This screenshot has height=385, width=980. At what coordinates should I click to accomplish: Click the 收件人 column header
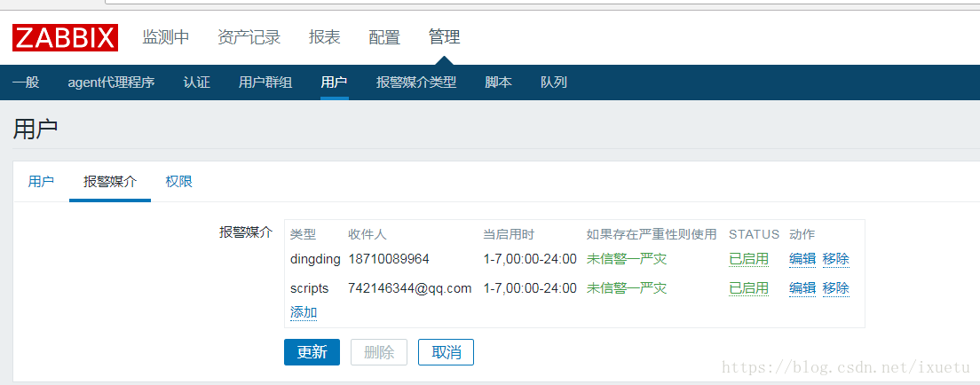(x=367, y=234)
